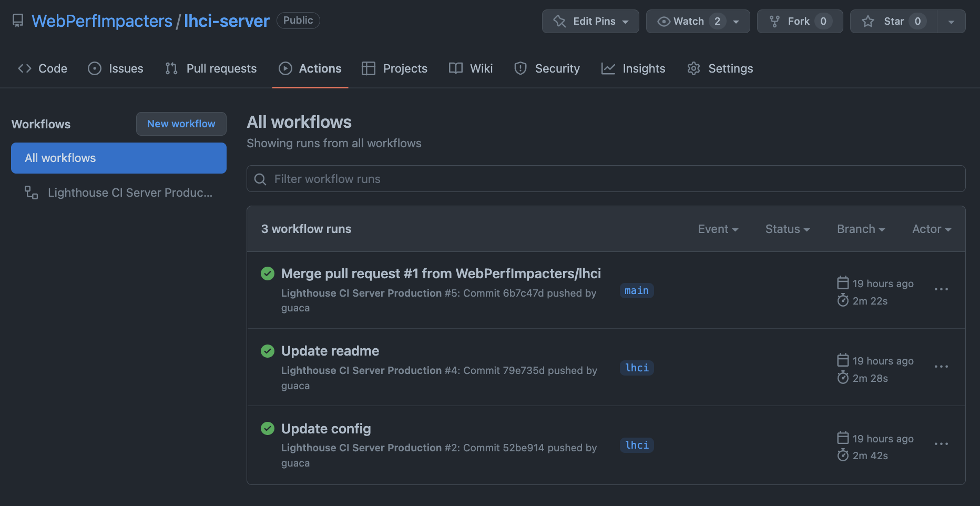Click stopwatch icon next to 2m 28s

pyautogui.click(x=843, y=378)
